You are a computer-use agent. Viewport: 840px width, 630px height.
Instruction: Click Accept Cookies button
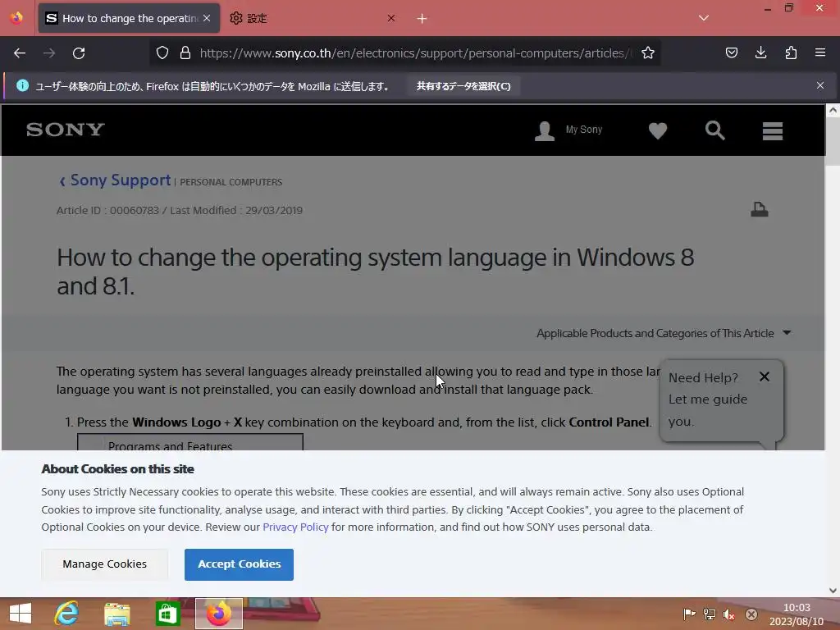point(239,564)
